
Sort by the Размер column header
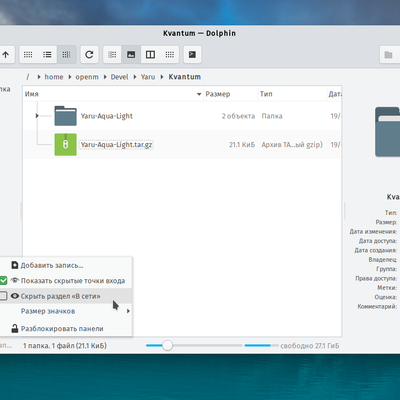click(x=231, y=94)
